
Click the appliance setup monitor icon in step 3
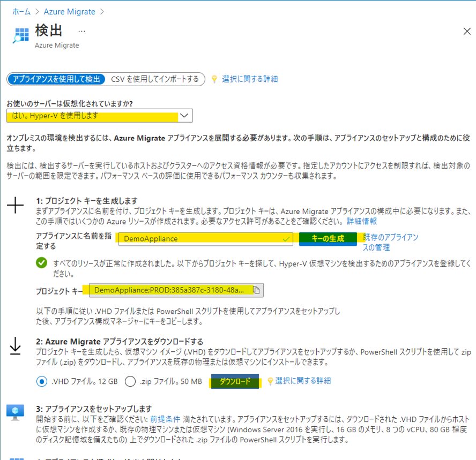15,411
